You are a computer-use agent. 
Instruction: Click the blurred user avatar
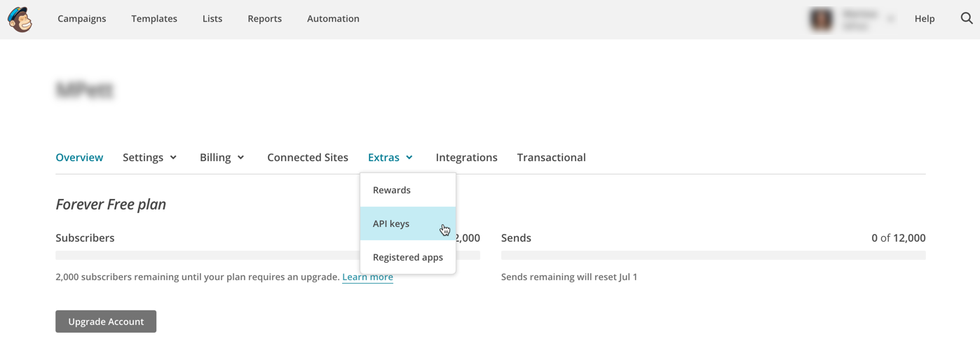[x=822, y=19]
